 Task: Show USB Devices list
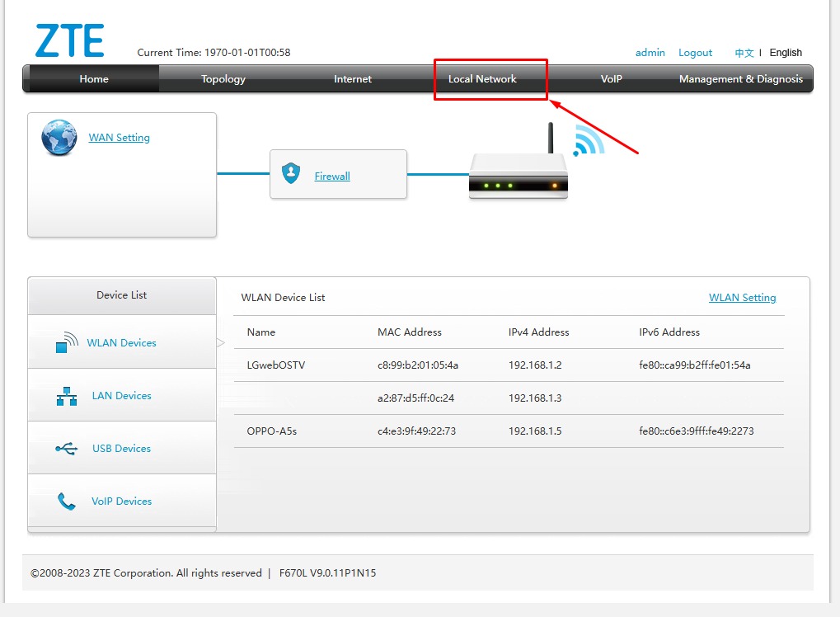tap(122, 448)
